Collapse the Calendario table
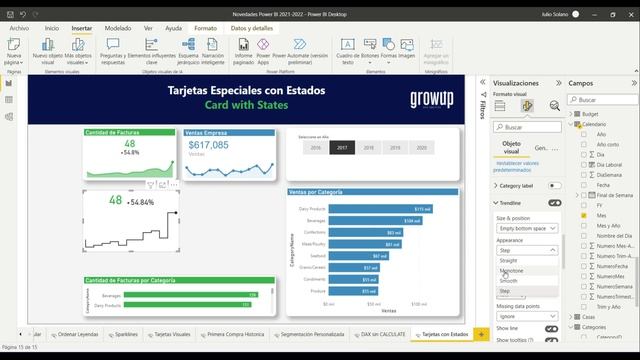 [x=571, y=124]
